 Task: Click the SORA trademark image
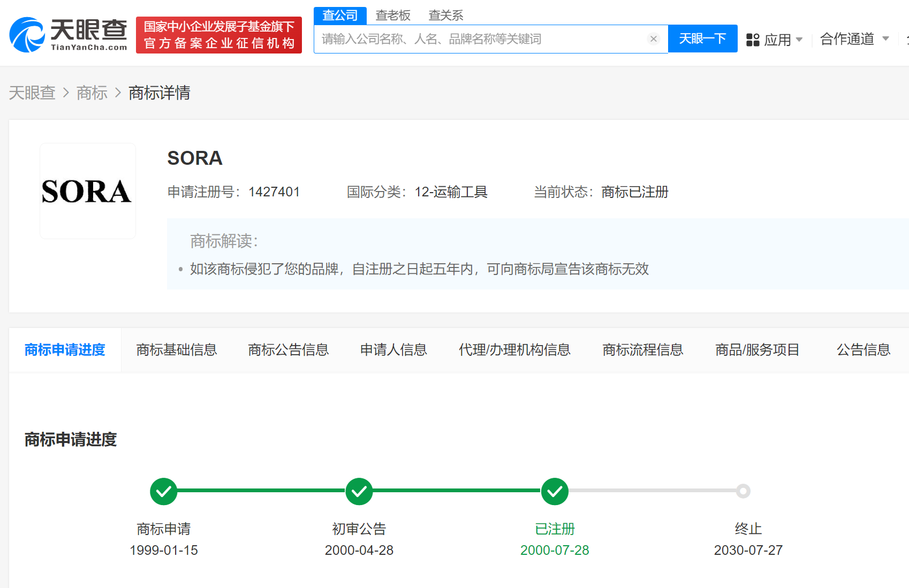coord(87,191)
